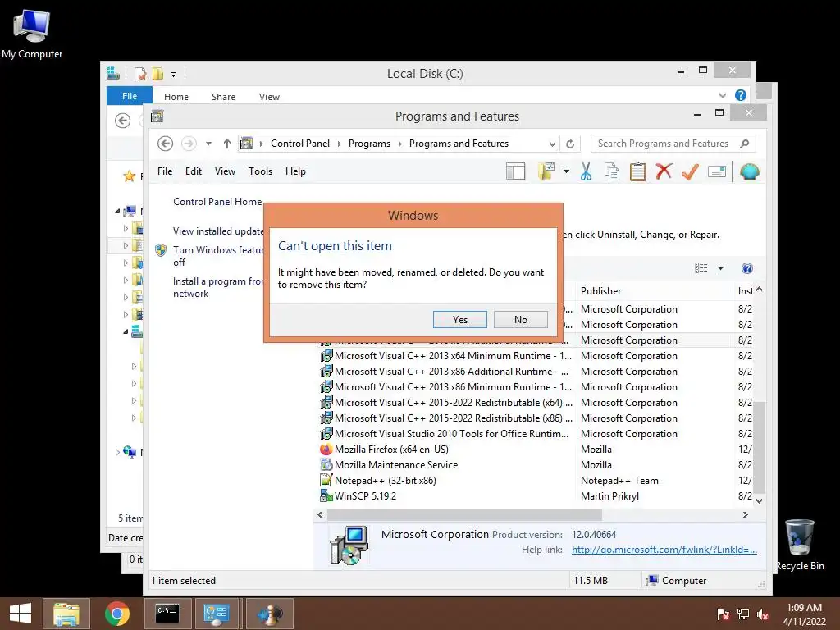Click the Programs breadcrumb segment
Image resolution: width=840 pixels, height=630 pixels.
point(369,144)
